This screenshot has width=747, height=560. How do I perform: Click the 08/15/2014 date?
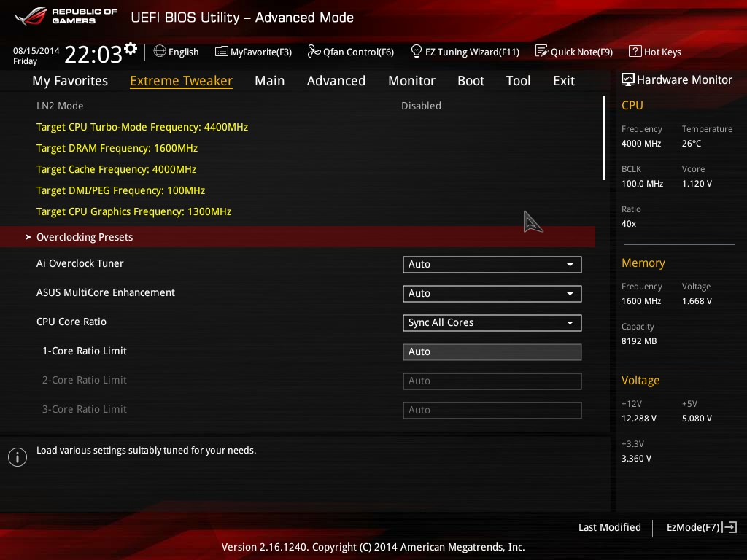click(x=36, y=50)
